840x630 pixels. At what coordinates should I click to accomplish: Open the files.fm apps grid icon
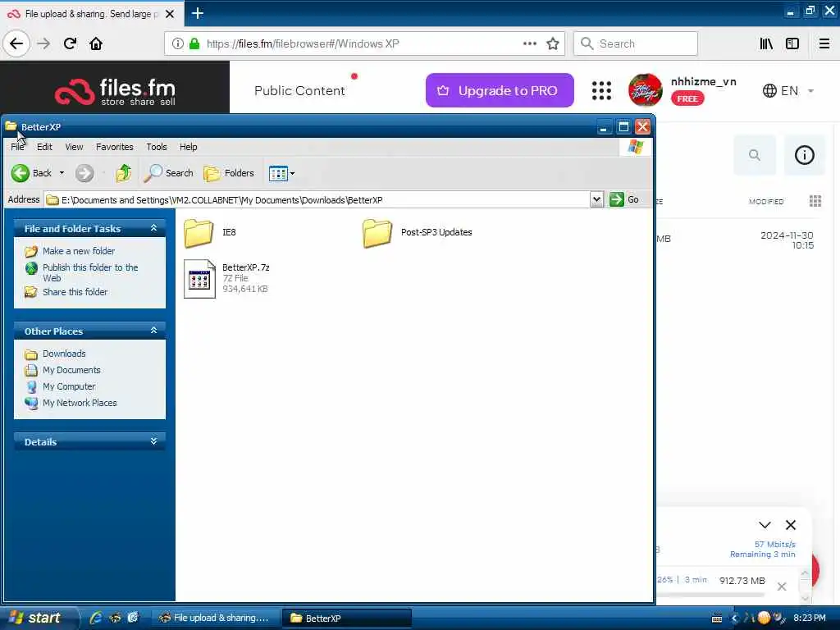[601, 90]
